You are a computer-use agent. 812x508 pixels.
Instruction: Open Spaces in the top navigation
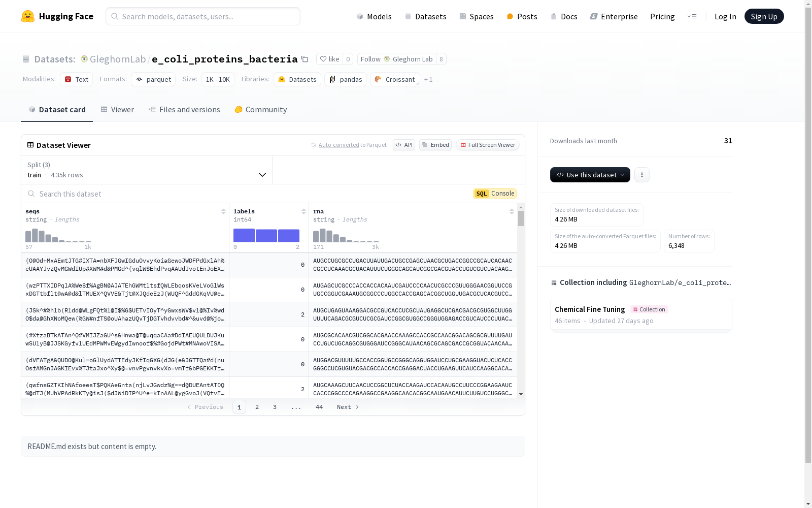point(477,16)
